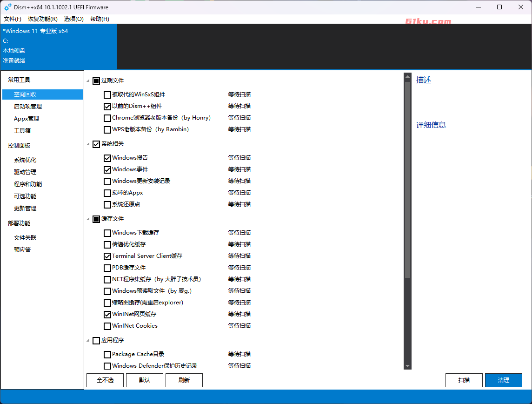
Task: Collapse the 系统相关 group arrow
Action: (x=88, y=144)
